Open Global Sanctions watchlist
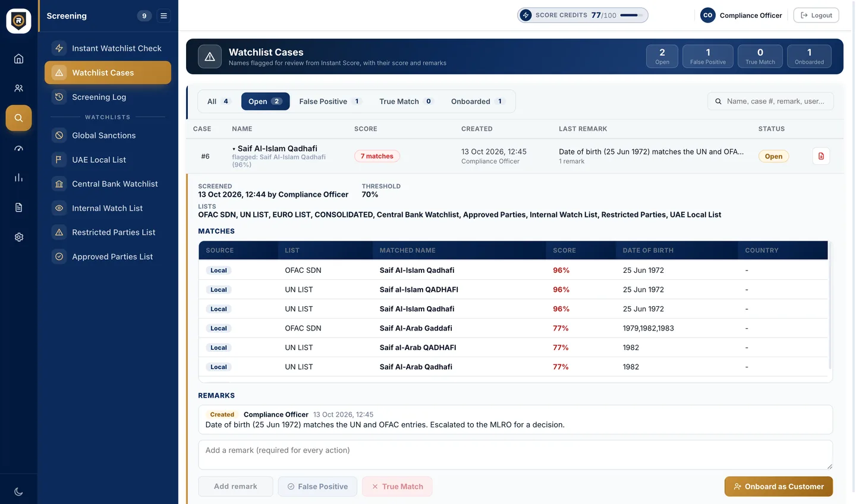Screen dimensions: 856x504 [x=108, y=136]
